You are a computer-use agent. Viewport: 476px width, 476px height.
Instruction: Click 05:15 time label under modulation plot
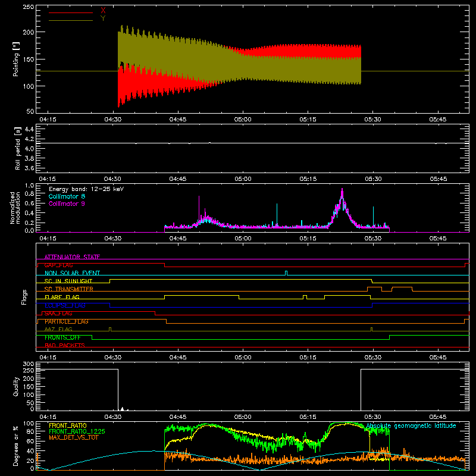pyautogui.click(x=308, y=239)
